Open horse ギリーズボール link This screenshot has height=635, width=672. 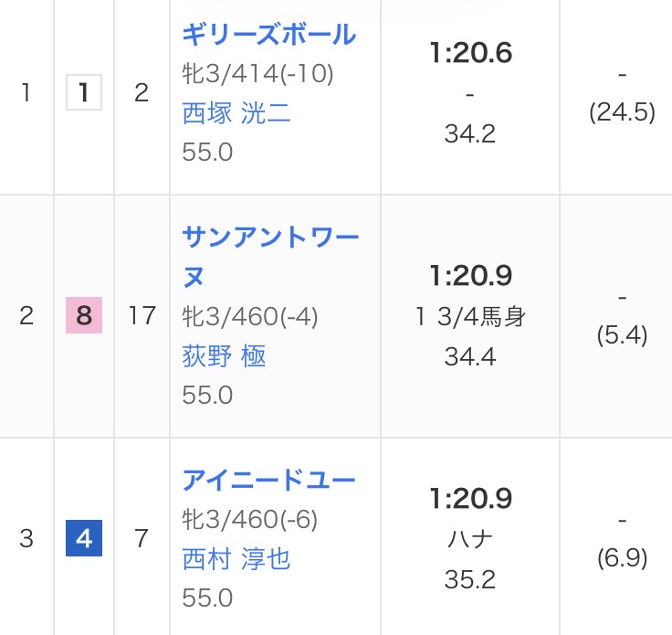point(268,35)
